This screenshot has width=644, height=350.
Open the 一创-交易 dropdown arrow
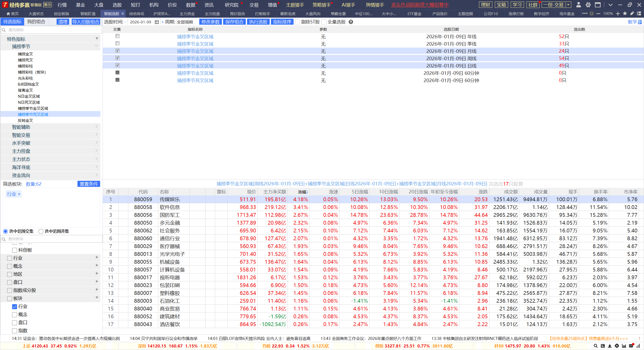(568, 5)
